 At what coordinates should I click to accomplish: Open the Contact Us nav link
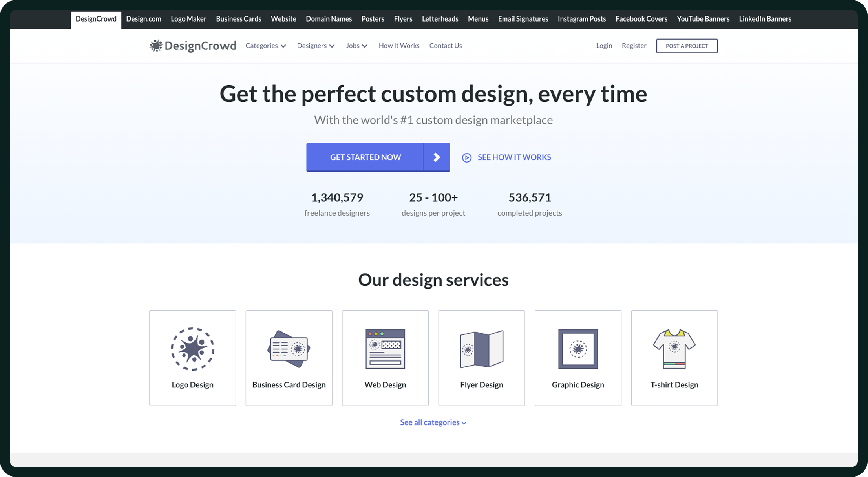point(446,46)
